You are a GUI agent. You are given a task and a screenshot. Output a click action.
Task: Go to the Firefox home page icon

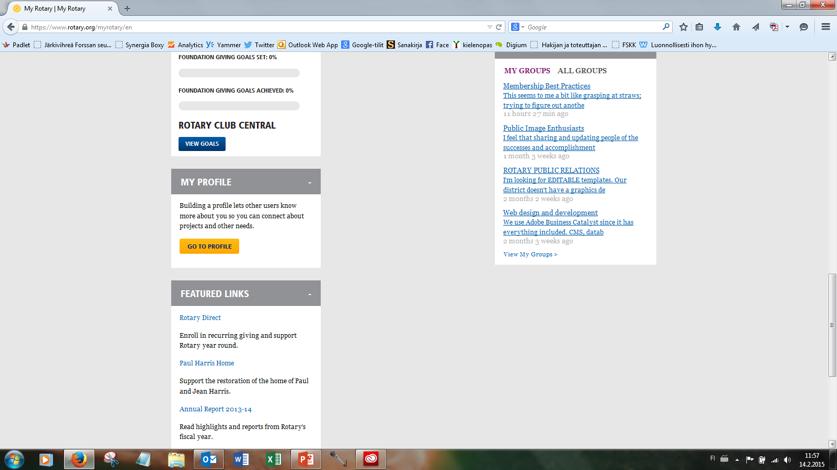click(x=736, y=27)
